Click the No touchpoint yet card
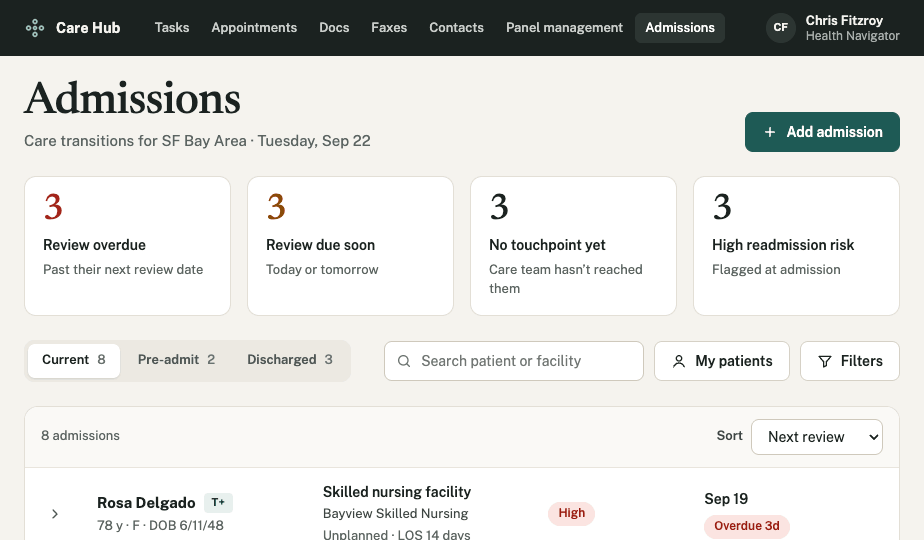The height and width of the screenshot is (540, 924). pyautogui.click(x=573, y=246)
